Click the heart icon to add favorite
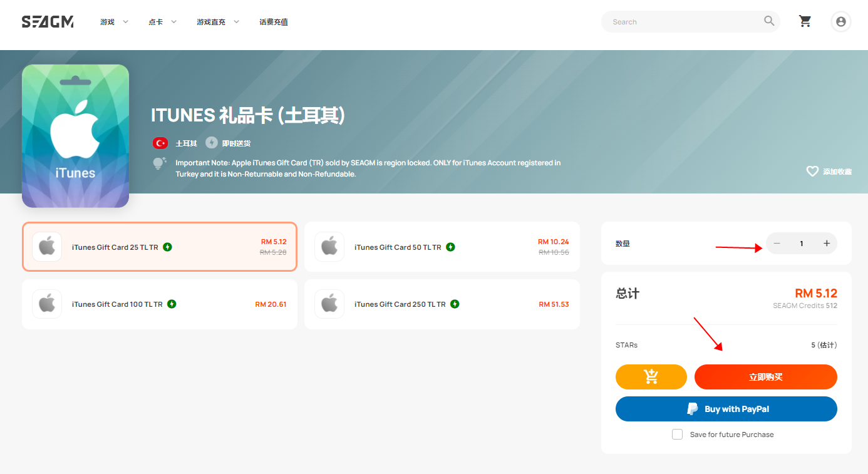 [812, 171]
